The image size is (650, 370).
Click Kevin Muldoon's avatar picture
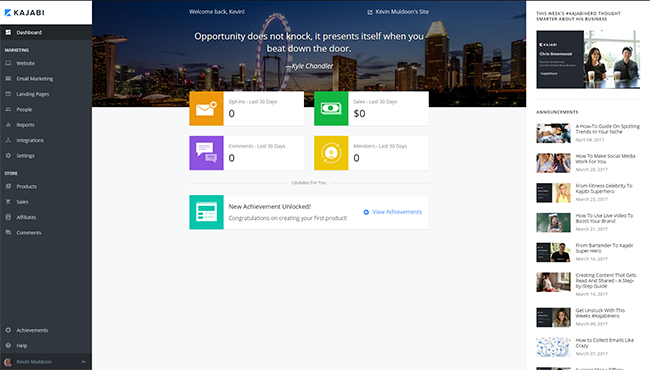point(8,362)
